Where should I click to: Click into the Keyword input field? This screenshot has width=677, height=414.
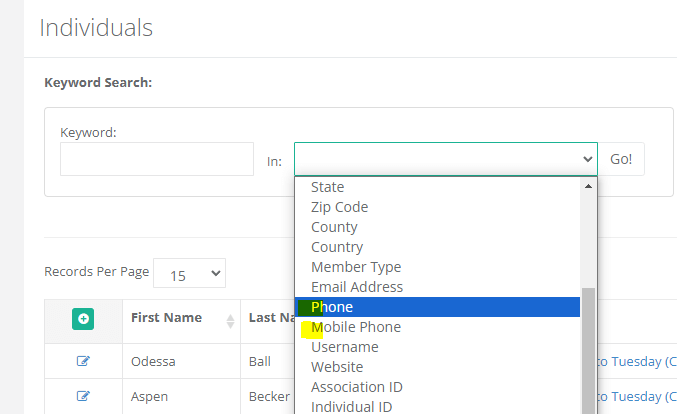tap(156, 159)
